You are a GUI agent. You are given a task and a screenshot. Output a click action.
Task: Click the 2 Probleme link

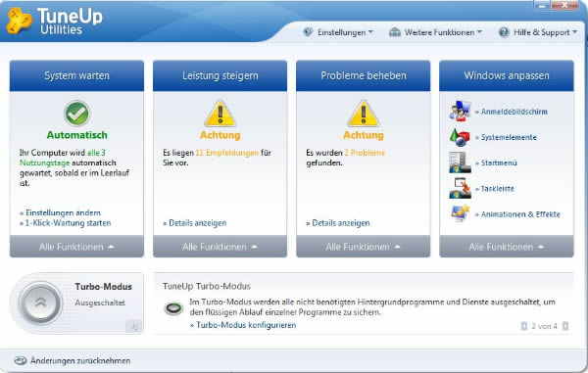pos(365,153)
